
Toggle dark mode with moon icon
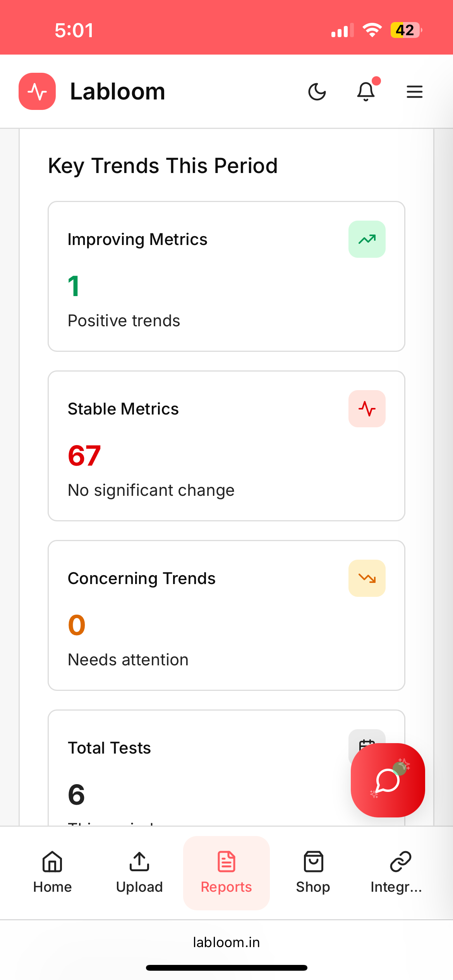(x=317, y=92)
